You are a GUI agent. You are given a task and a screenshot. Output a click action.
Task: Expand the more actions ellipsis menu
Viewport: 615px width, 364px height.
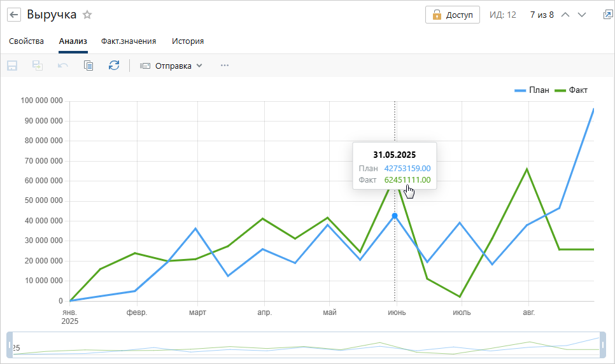pyautogui.click(x=224, y=66)
